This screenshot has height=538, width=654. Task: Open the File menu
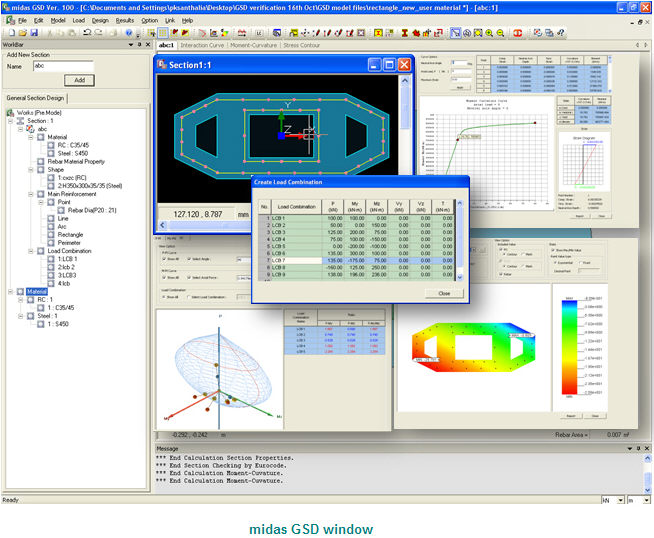[x=22, y=20]
